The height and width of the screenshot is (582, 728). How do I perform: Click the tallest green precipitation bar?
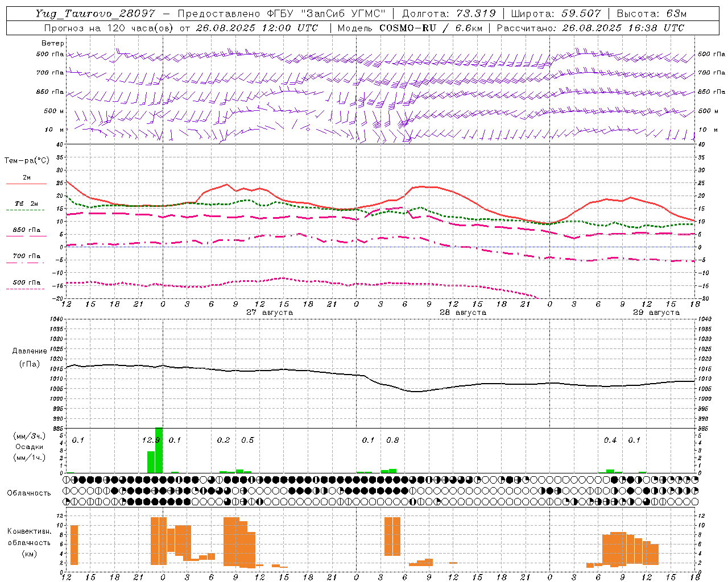point(159,450)
